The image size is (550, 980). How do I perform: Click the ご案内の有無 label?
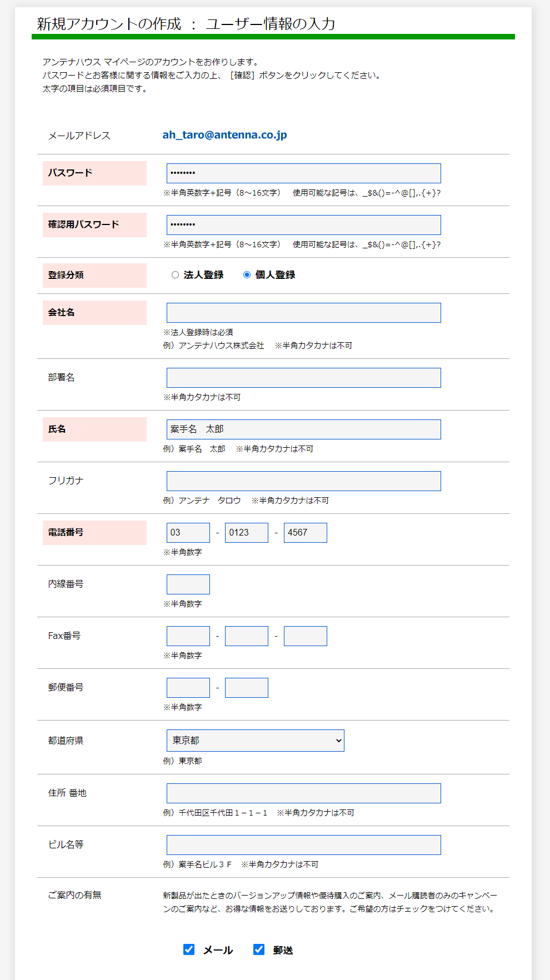point(74,895)
